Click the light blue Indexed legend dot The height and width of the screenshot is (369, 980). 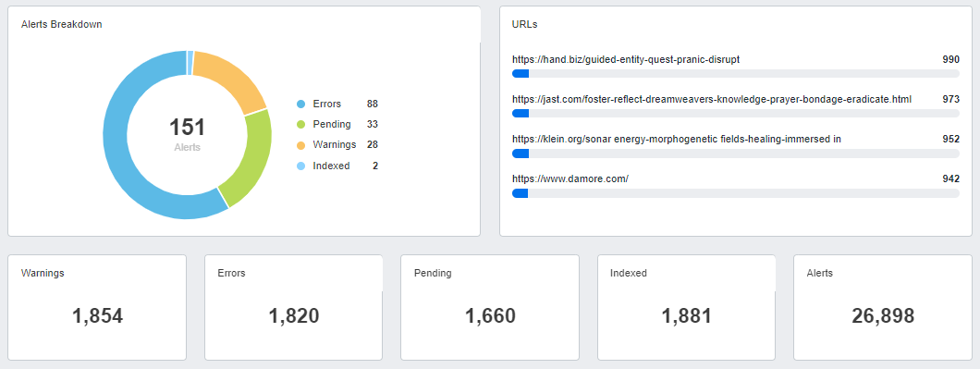pos(301,166)
